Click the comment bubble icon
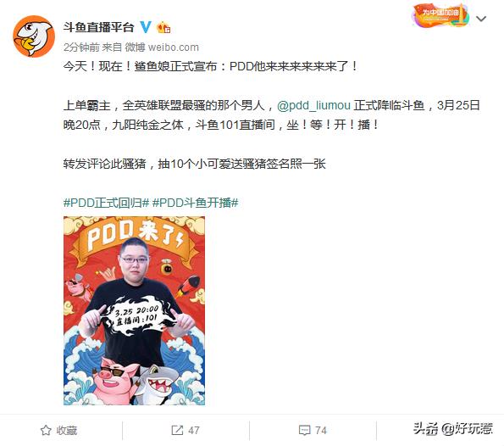Image resolution: width=504 pixels, height=446 pixels. coord(304,430)
